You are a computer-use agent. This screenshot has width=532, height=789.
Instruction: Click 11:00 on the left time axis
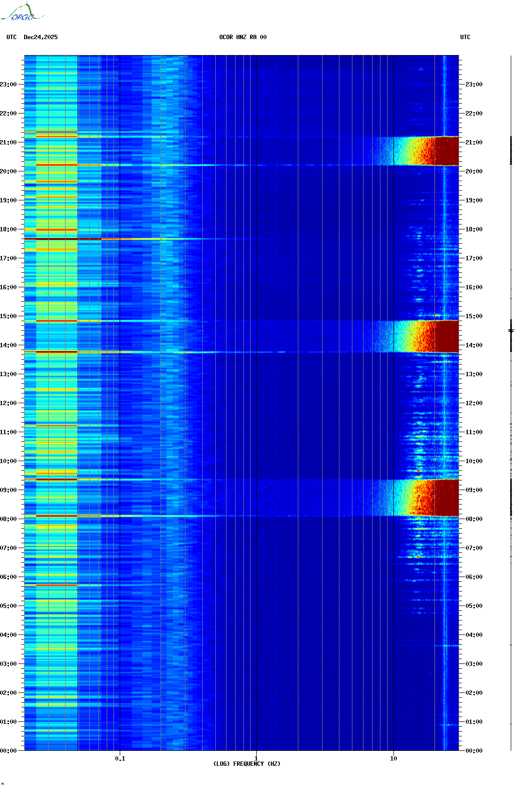pyautogui.click(x=8, y=432)
